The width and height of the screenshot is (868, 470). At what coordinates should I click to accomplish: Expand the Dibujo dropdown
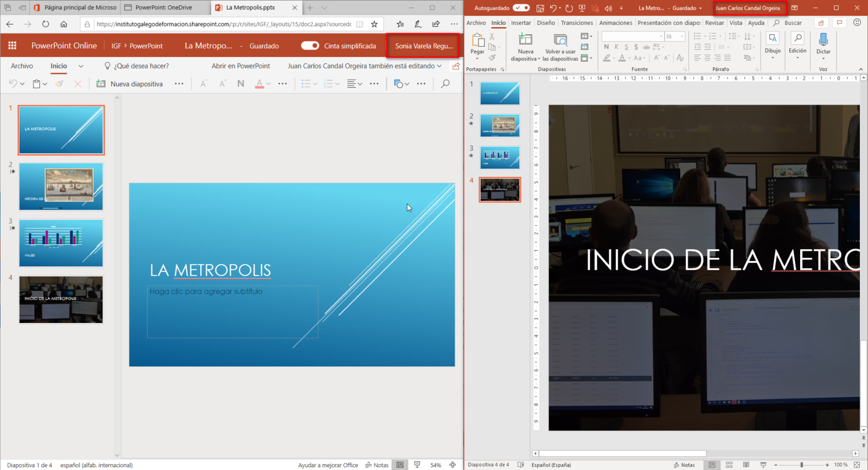coord(773,57)
